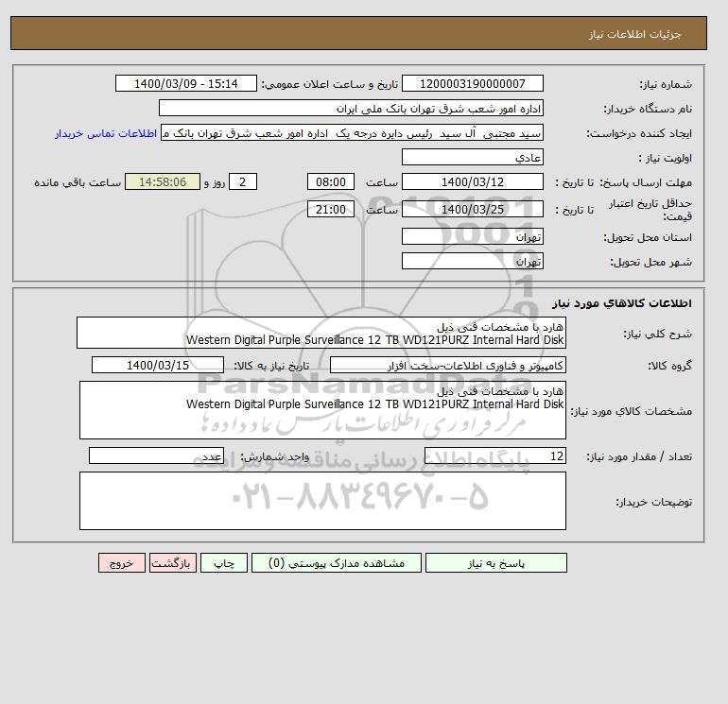Click the price validity time 21:00
Viewport: 728px width, 704px height.
[331, 209]
